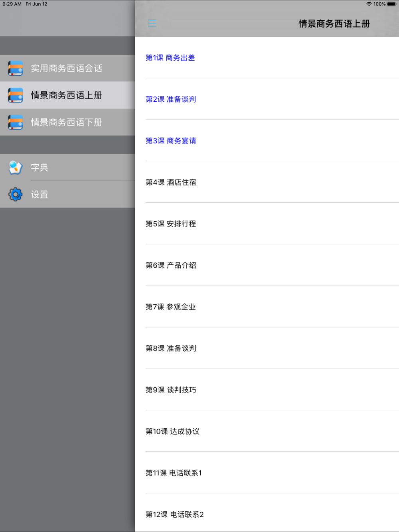Switch to 情景商务西语下册 in sidebar
This screenshot has height=532, width=399.
click(x=67, y=122)
